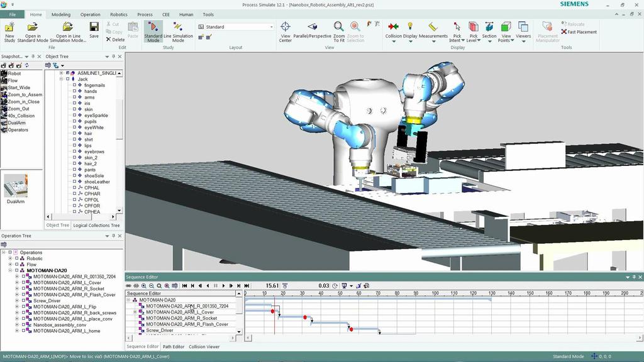
Task: Click the DualArm snapshot thumbnail
Action: 16,185
